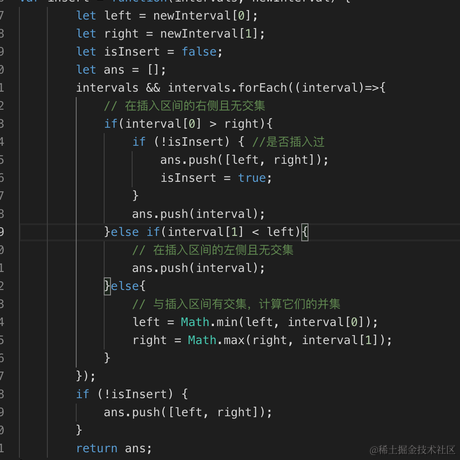Click the '@稀土掘金技术社区' watermark text
Viewport: 460px width, 460px height.
(x=412, y=450)
